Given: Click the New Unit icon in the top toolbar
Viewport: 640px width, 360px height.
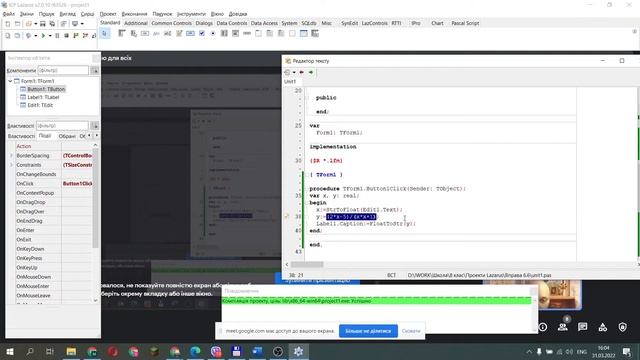Looking at the screenshot, I should coord(8,24).
